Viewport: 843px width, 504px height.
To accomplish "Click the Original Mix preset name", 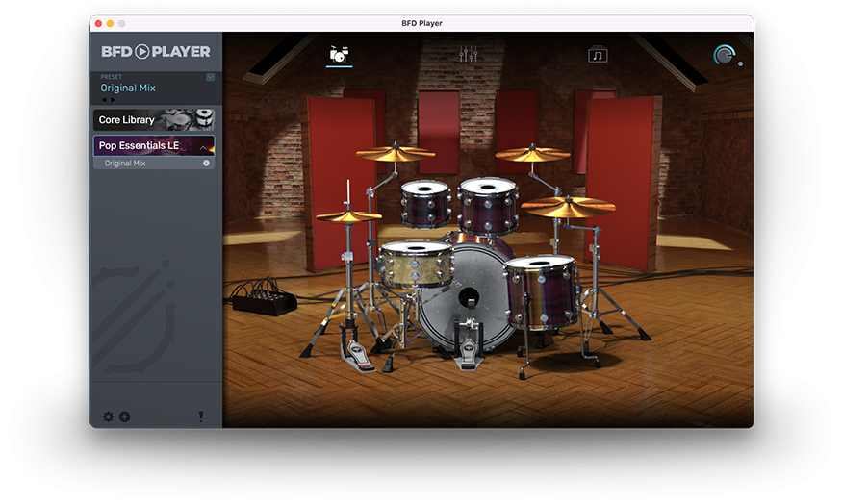I will pos(128,88).
